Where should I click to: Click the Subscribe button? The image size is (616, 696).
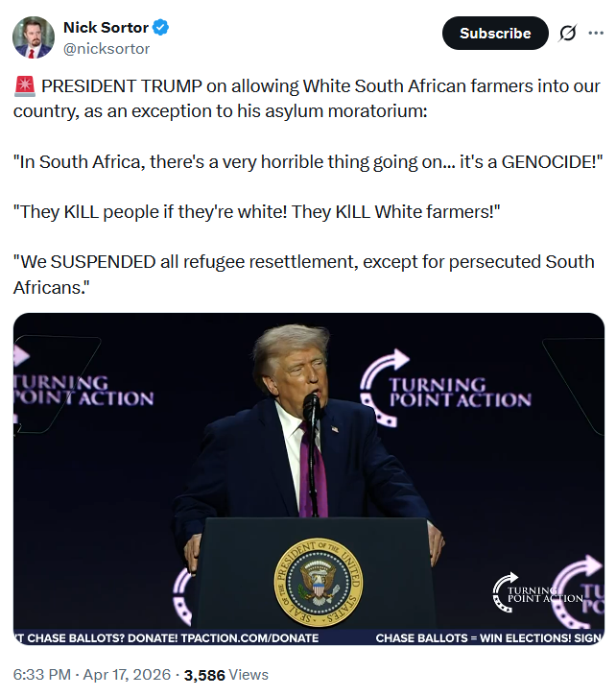(x=495, y=34)
